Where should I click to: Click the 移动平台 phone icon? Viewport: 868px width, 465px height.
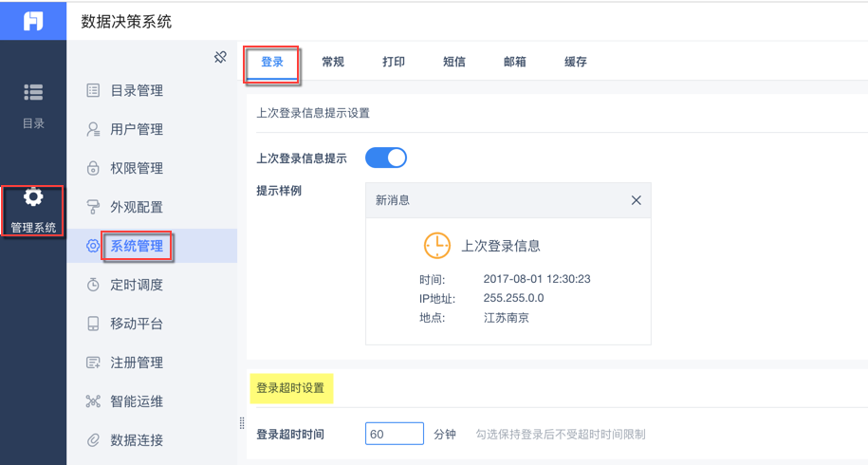pyautogui.click(x=93, y=324)
